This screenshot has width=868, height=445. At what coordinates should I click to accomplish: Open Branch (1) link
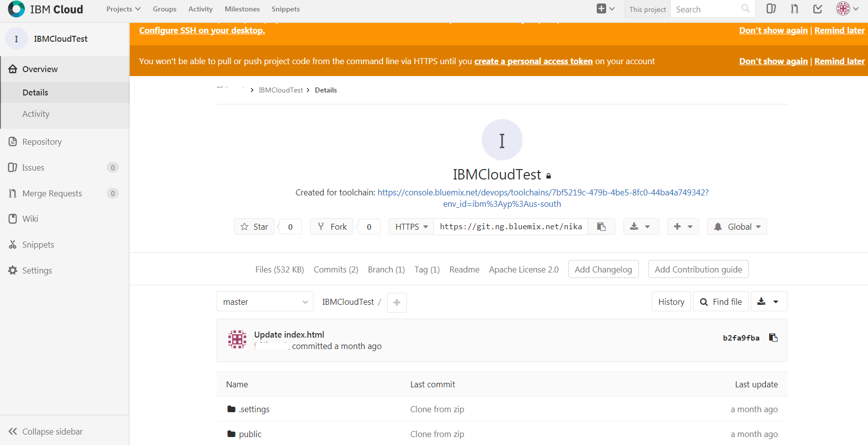click(x=386, y=269)
